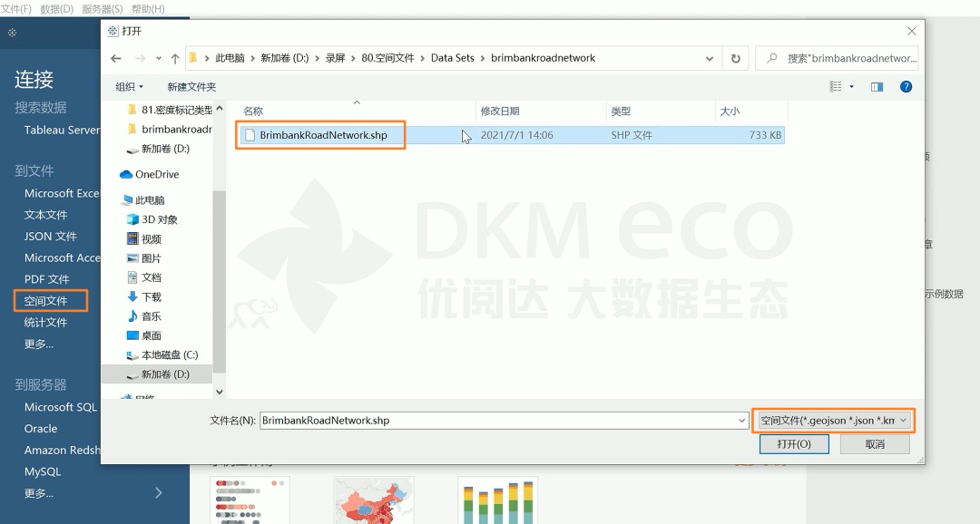Click 新建文件夹 in toolbar
Screen dimensions: 980x524
point(191,87)
